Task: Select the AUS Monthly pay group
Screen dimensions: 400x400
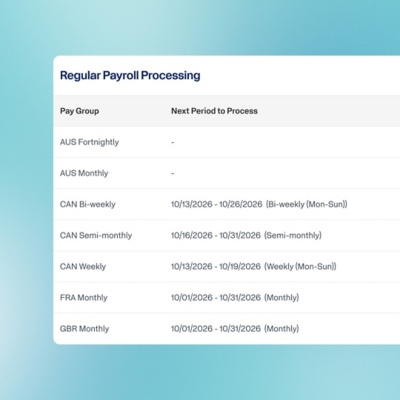Action: [x=84, y=173]
